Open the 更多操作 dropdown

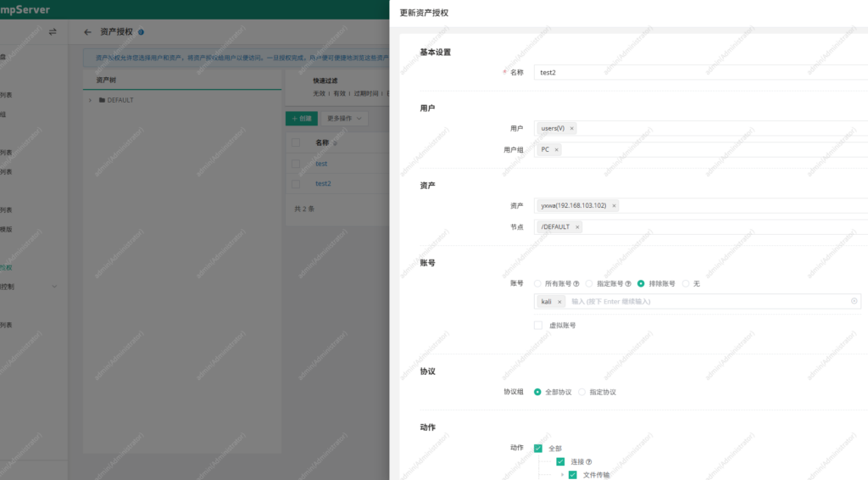pos(345,119)
